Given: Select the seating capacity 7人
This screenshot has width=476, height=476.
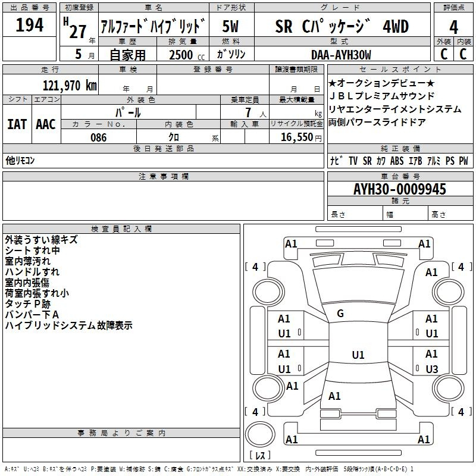Looking at the screenshot, I should pyautogui.click(x=256, y=112).
